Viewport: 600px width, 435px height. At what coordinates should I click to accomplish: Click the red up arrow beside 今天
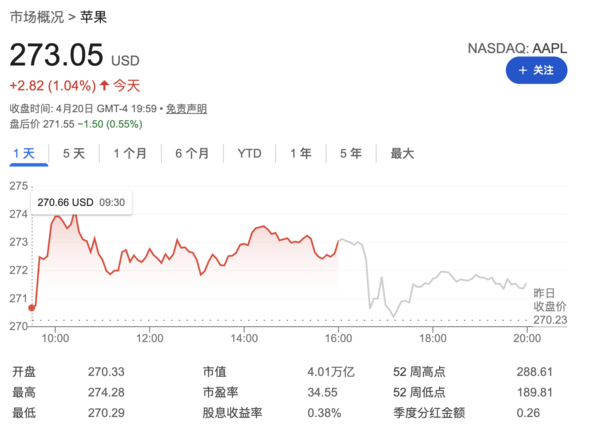point(105,86)
